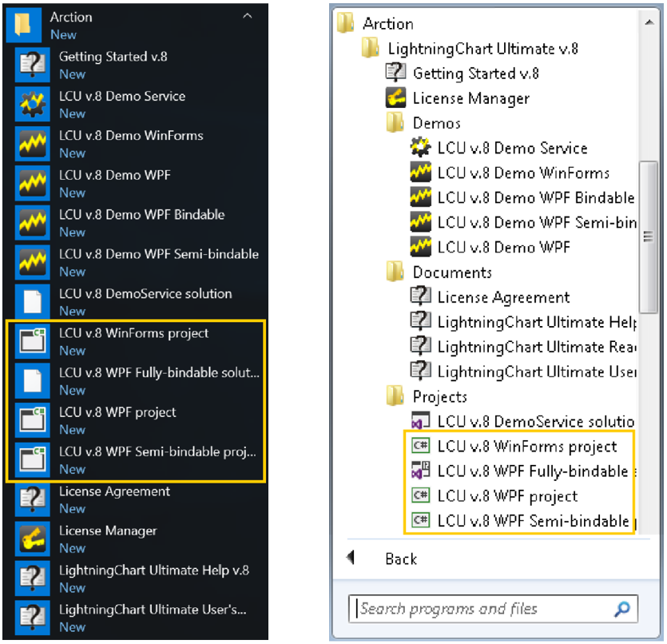Launch Demo WPF Semi-bin entry in white menu
Viewport: 667px width, 644px height.
pyautogui.click(x=523, y=222)
